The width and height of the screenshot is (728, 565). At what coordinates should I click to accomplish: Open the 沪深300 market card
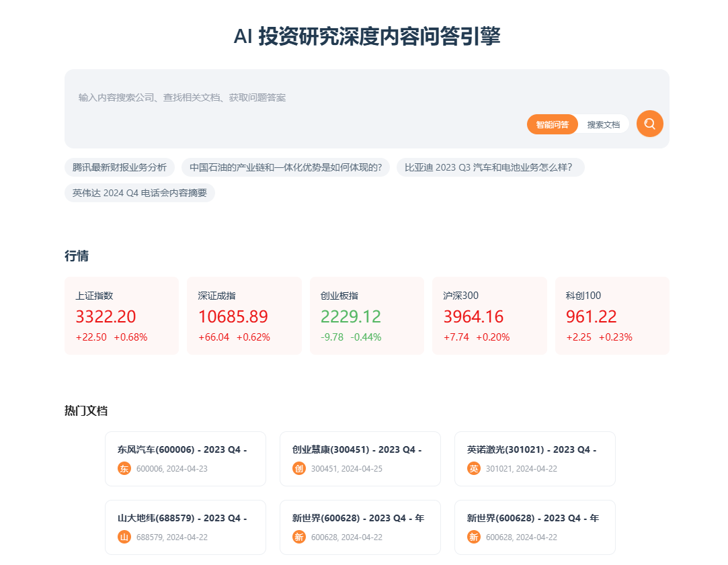click(x=489, y=316)
